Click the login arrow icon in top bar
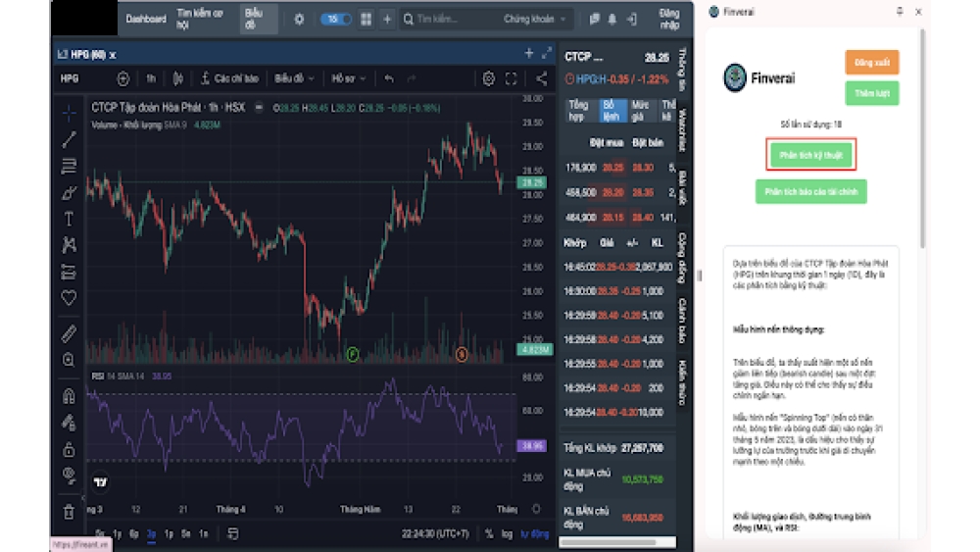The image size is (980, 552). click(632, 20)
